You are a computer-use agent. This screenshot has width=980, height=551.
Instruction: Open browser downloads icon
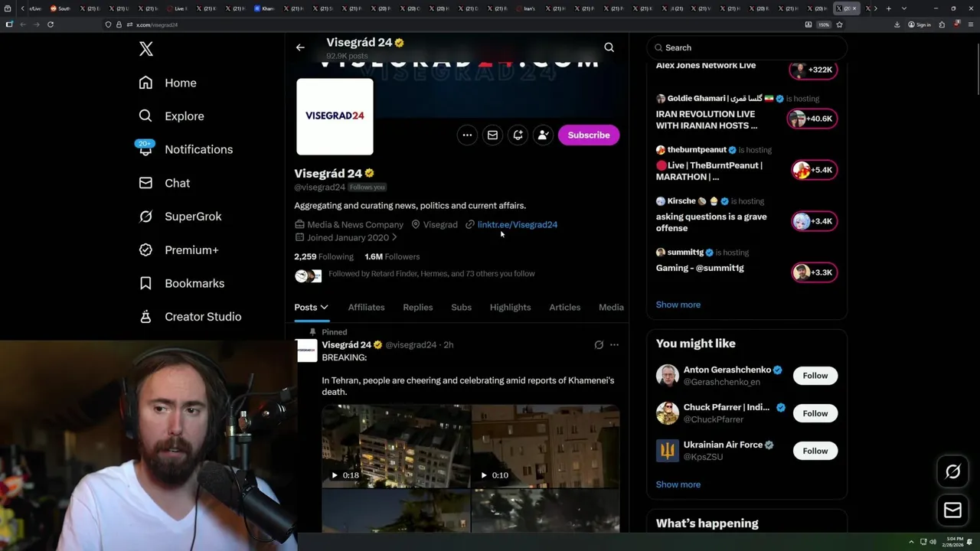click(x=897, y=24)
